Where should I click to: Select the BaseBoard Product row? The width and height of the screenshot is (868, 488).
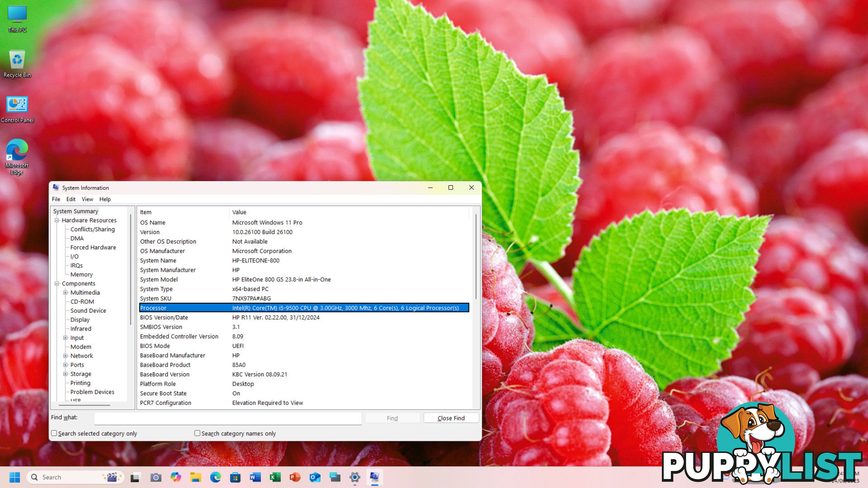[x=304, y=365]
